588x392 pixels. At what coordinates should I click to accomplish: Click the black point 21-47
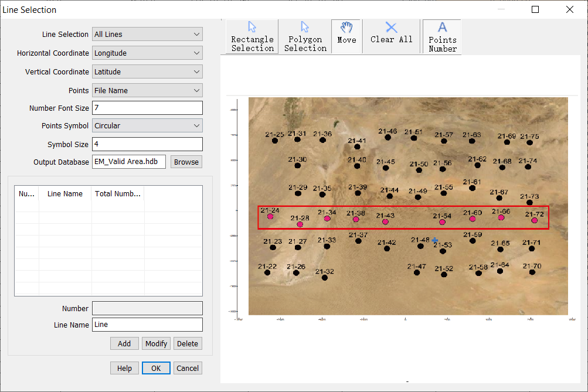coord(417,272)
